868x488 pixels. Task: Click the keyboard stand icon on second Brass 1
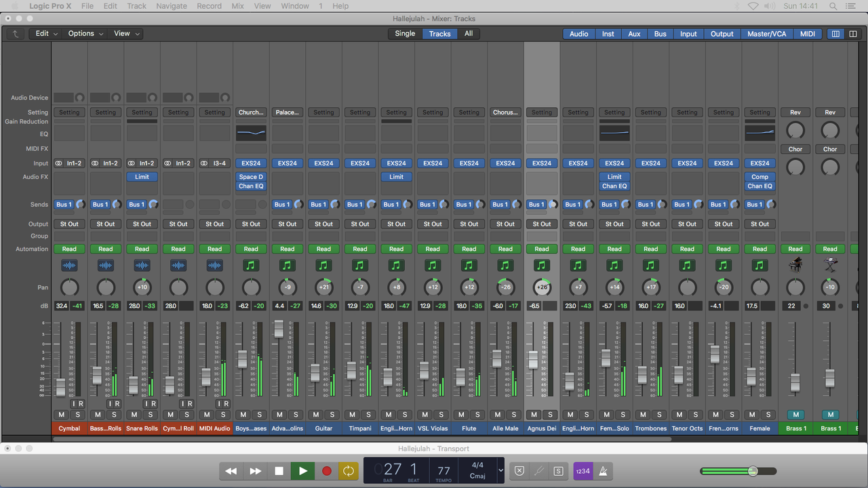point(830,266)
